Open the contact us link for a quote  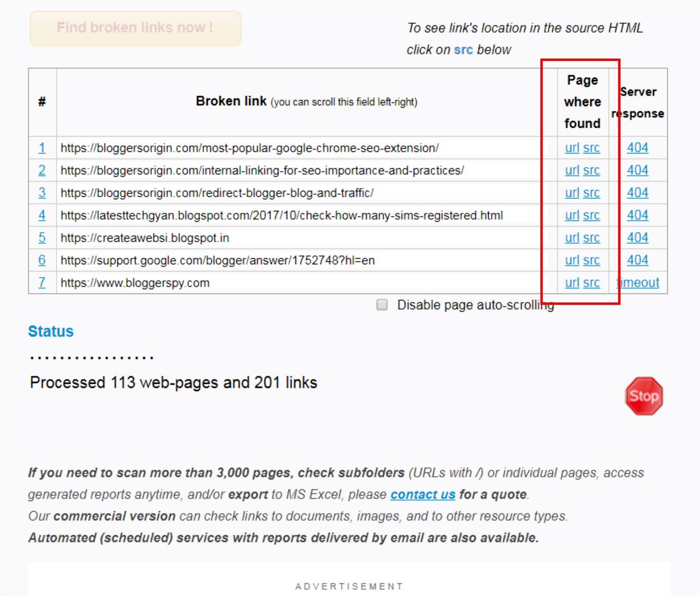(422, 495)
